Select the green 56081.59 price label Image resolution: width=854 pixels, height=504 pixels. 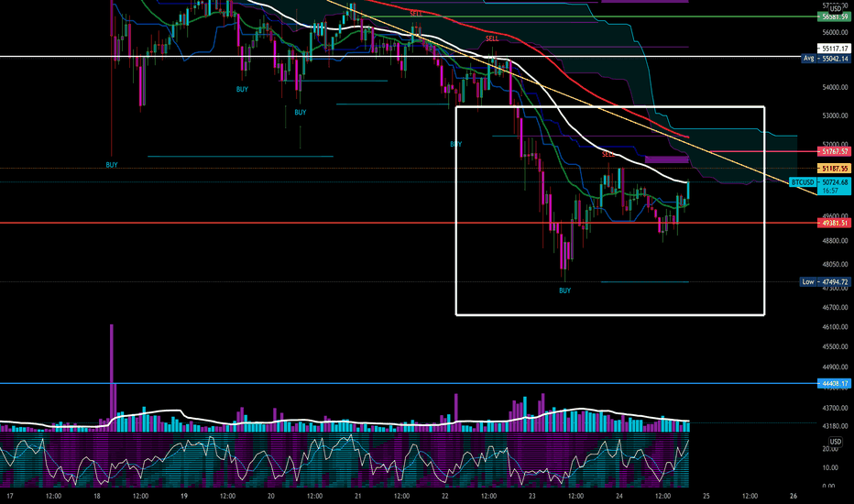(835, 16)
